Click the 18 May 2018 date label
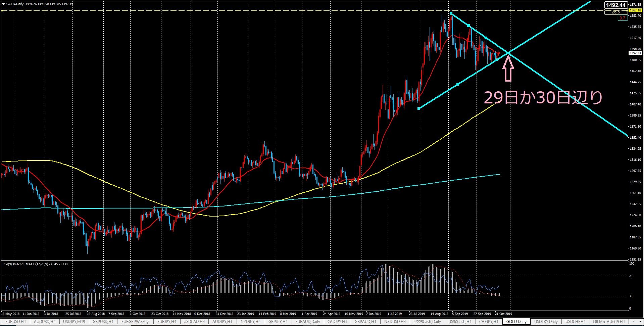644x326 pixels. pyautogui.click(x=10, y=314)
